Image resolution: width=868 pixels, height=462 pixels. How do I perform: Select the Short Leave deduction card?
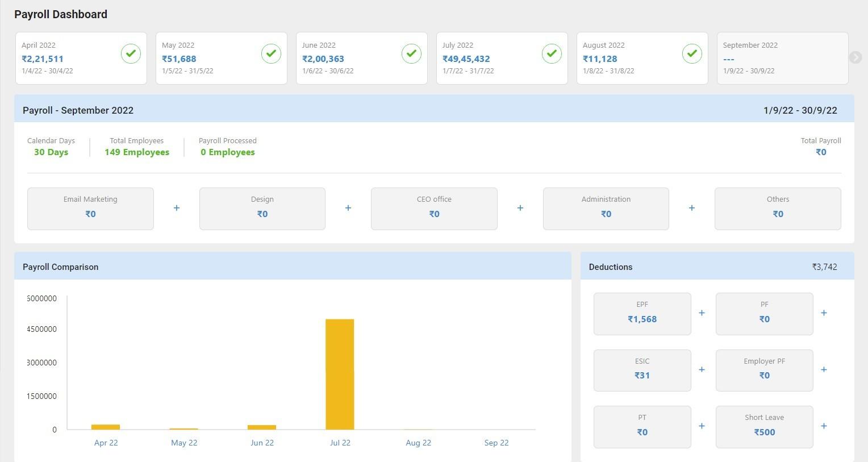coord(765,427)
